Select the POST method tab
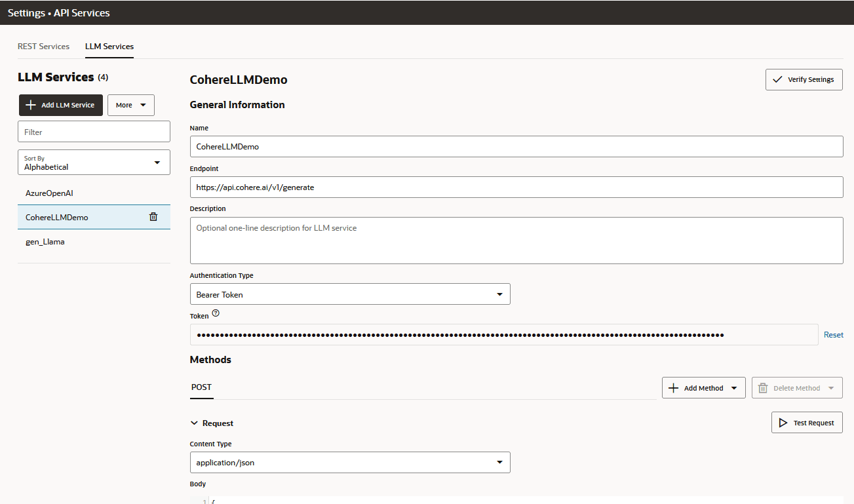 [x=201, y=387]
